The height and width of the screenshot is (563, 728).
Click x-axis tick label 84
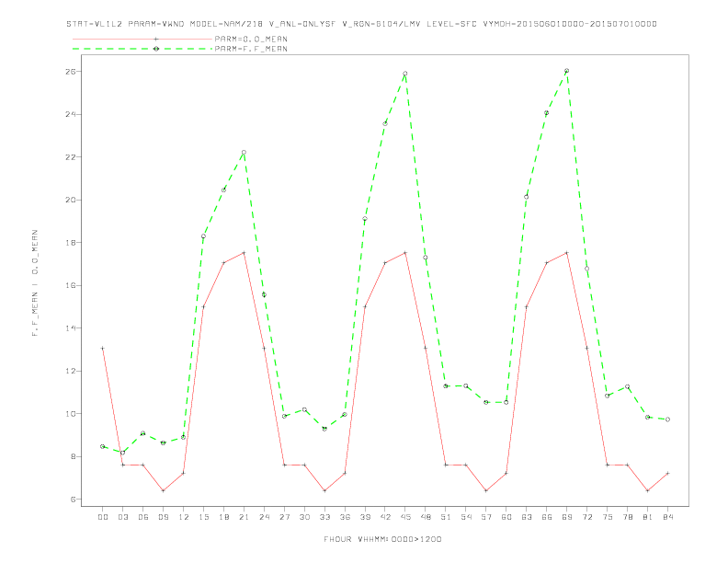[x=668, y=517]
